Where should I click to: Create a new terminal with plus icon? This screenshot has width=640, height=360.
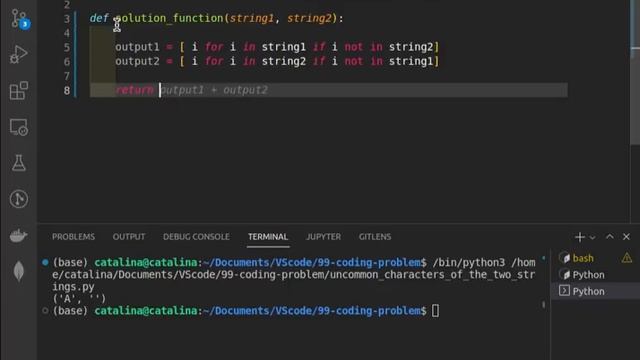coord(580,237)
